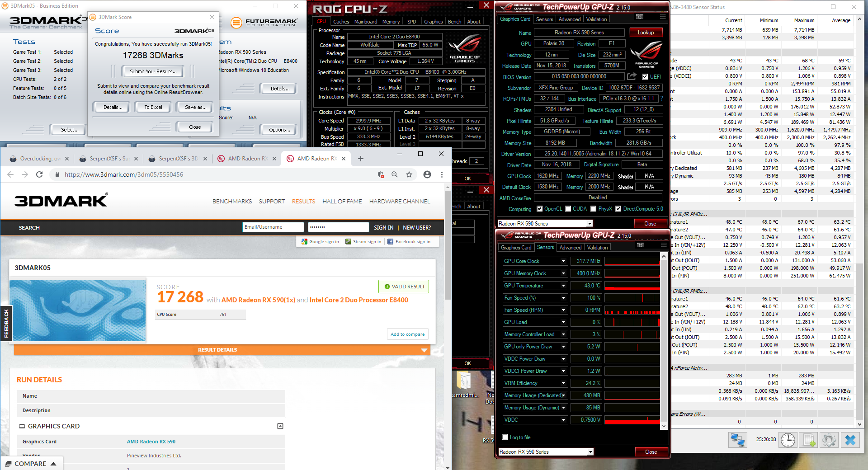Open a new browser tab

pyautogui.click(x=361, y=159)
